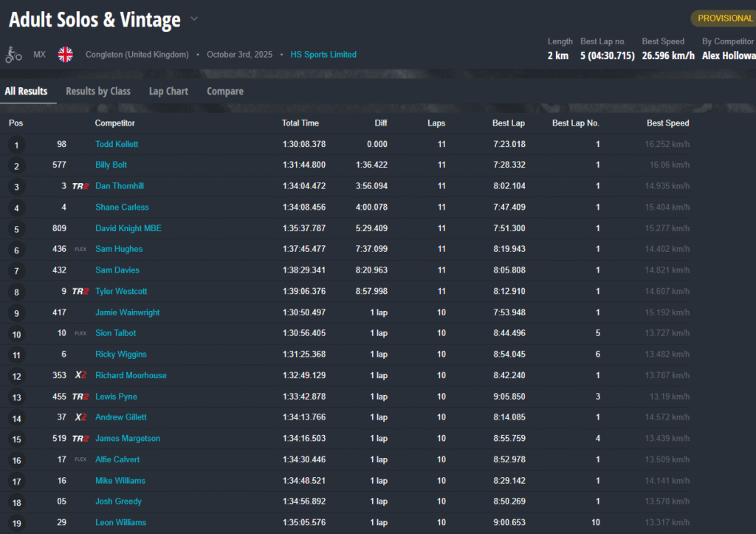Sort by Total Time column header

point(300,123)
